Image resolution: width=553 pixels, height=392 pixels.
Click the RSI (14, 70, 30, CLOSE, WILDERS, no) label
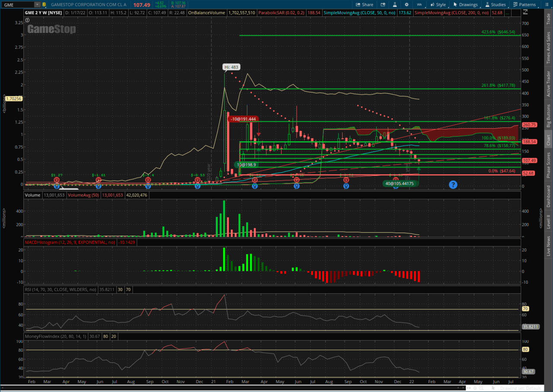coord(60,290)
